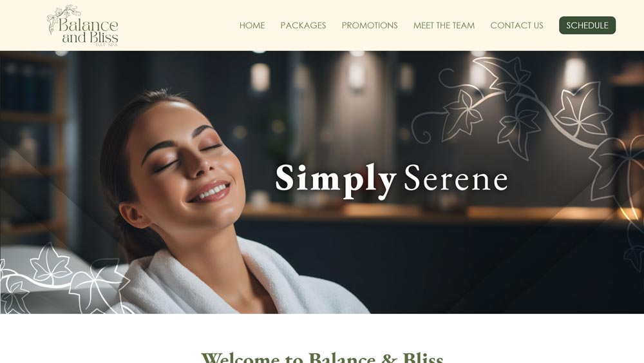Click the small DAY SPA text in the logo
This screenshot has height=363, width=644.
(x=106, y=44)
